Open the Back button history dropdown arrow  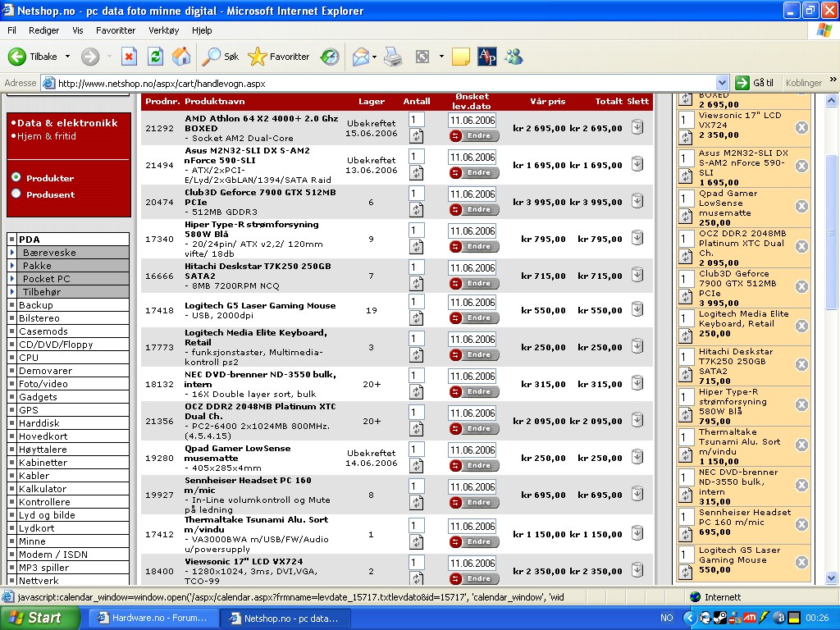(67, 57)
